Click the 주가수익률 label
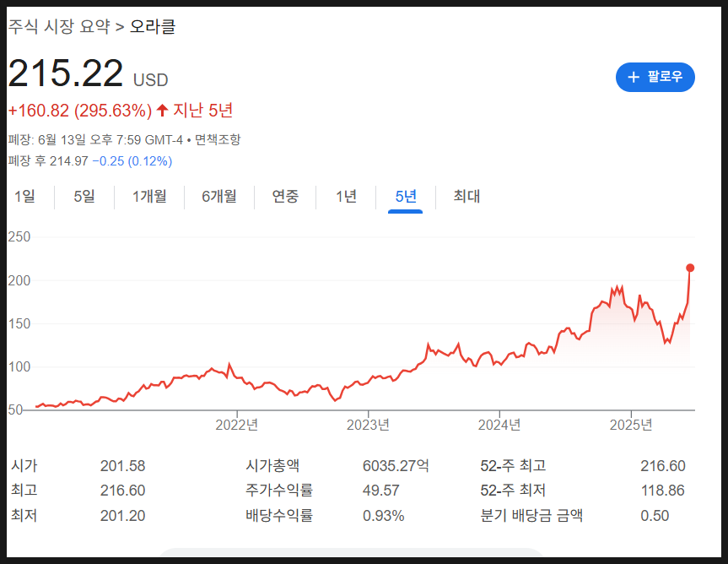728x564 pixels. coord(279,491)
